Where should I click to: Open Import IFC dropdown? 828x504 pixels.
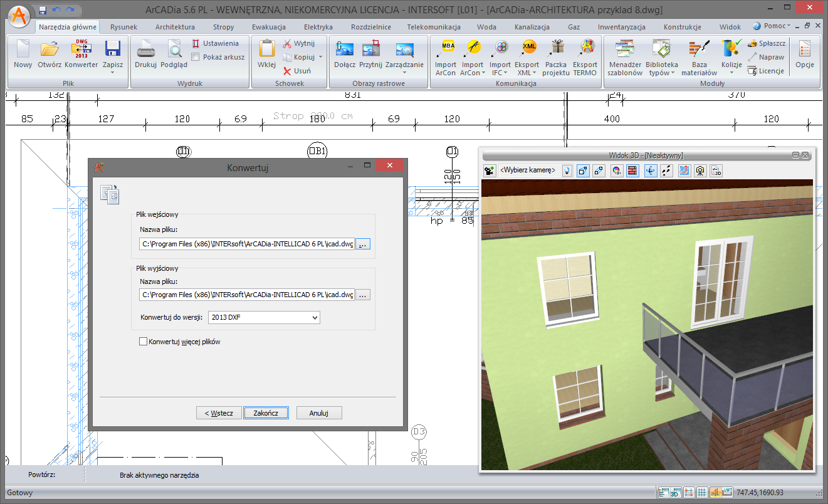tap(500, 57)
